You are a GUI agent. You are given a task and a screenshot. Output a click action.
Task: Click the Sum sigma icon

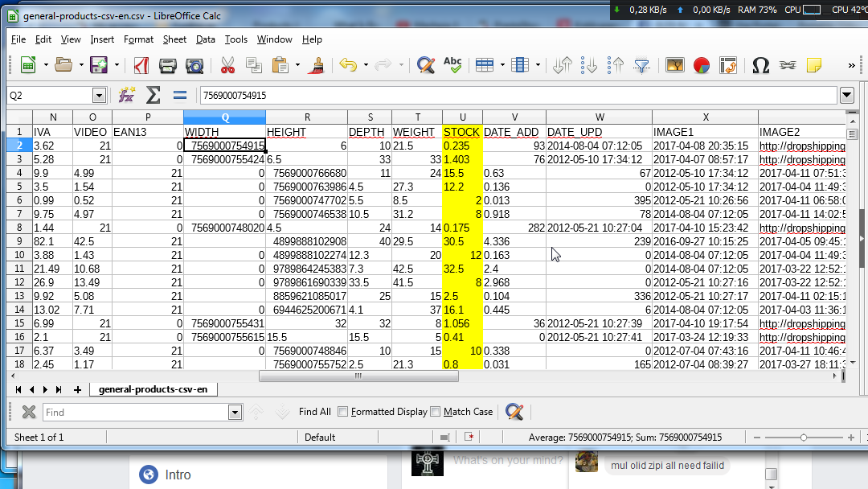tap(153, 96)
